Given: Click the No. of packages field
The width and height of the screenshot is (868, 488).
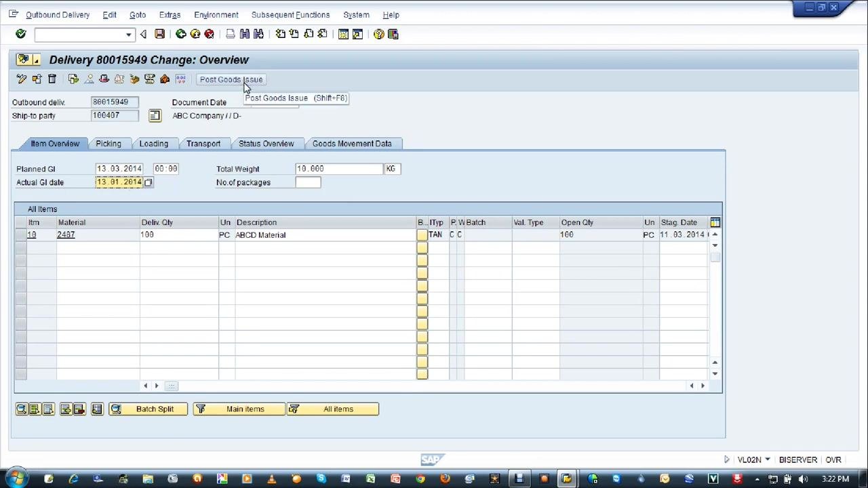Looking at the screenshot, I should coord(308,182).
